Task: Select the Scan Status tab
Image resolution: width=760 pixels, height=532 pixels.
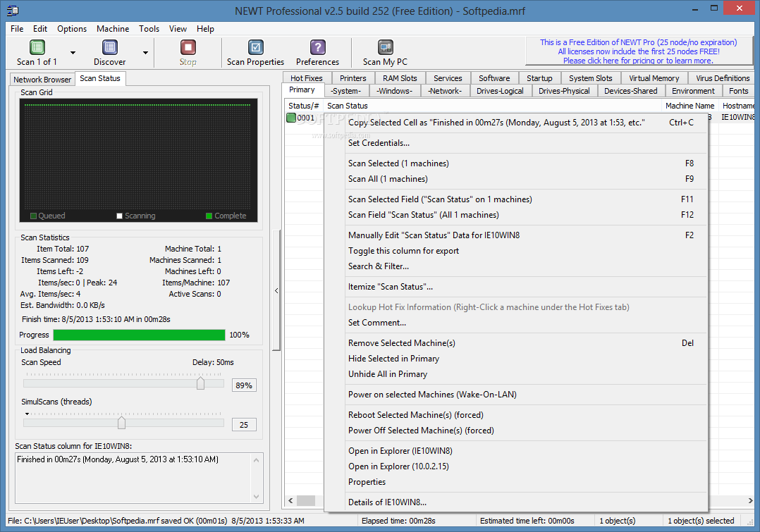Action: click(100, 78)
